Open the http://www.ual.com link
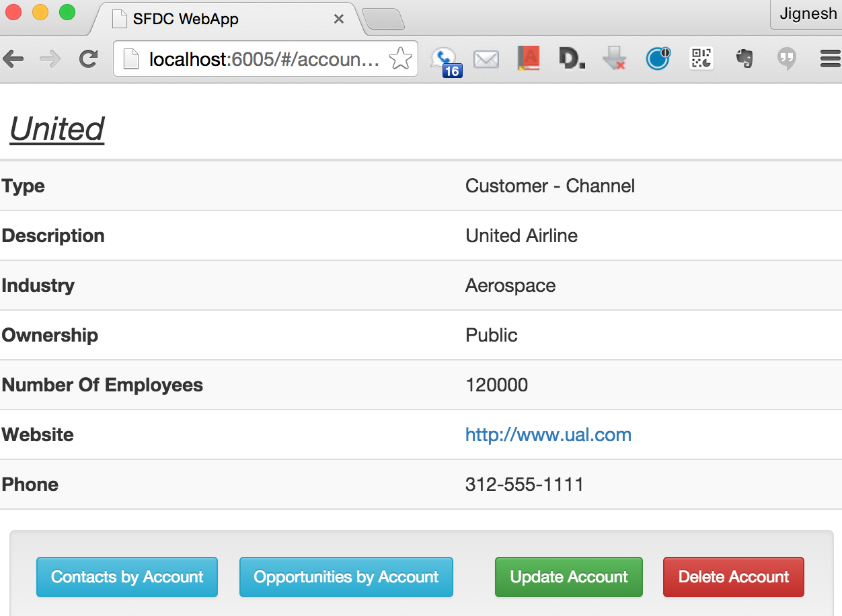 coord(548,434)
